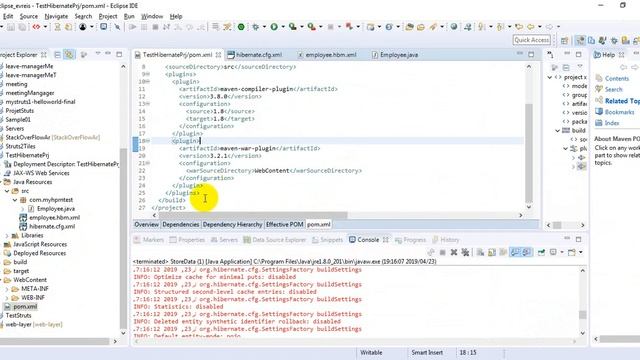Click the Debug gear icon in toolbar

click(256, 27)
